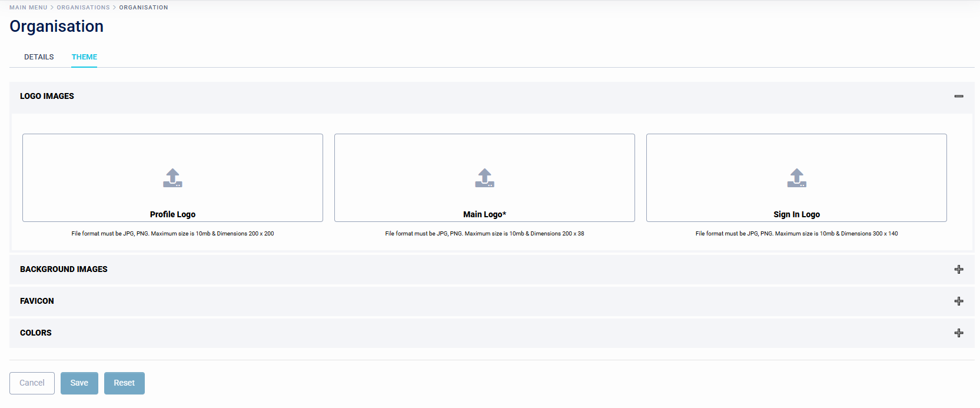Switch to the Details tab
This screenshot has height=408, width=980.
point(39,57)
